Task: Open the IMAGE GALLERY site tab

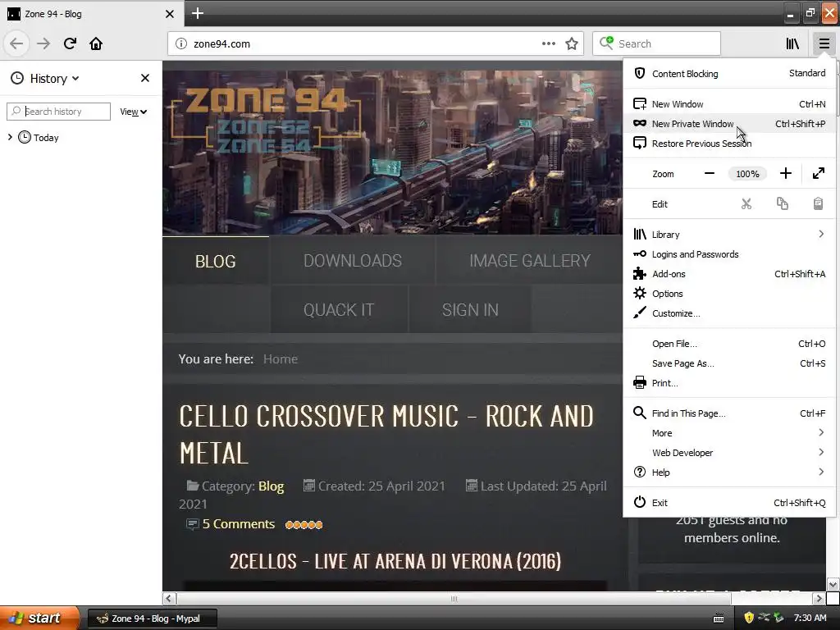Action: pos(529,261)
